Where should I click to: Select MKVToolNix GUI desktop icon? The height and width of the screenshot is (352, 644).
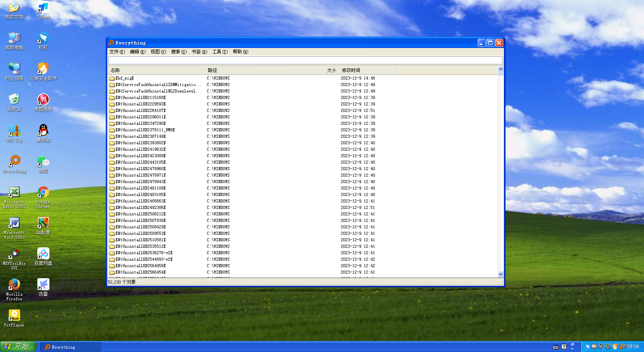[14, 259]
